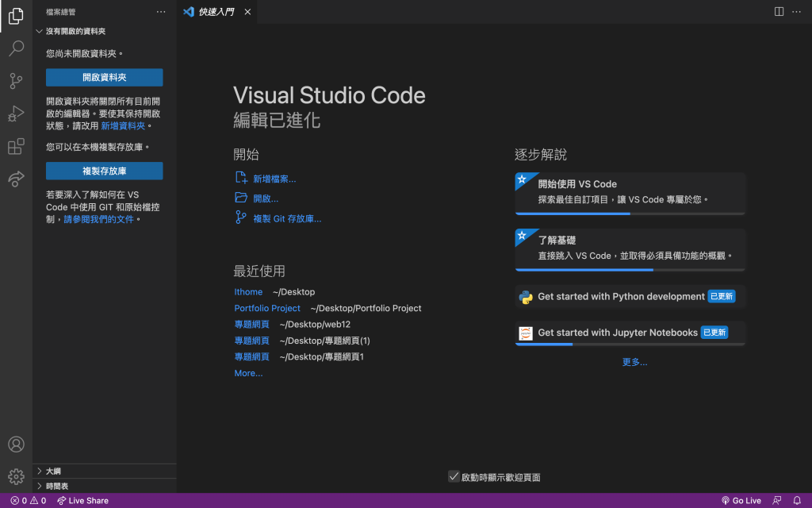Click the 新增資料夾 link
Viewport: 812px width, 508px height.
(x=123, y=126)
